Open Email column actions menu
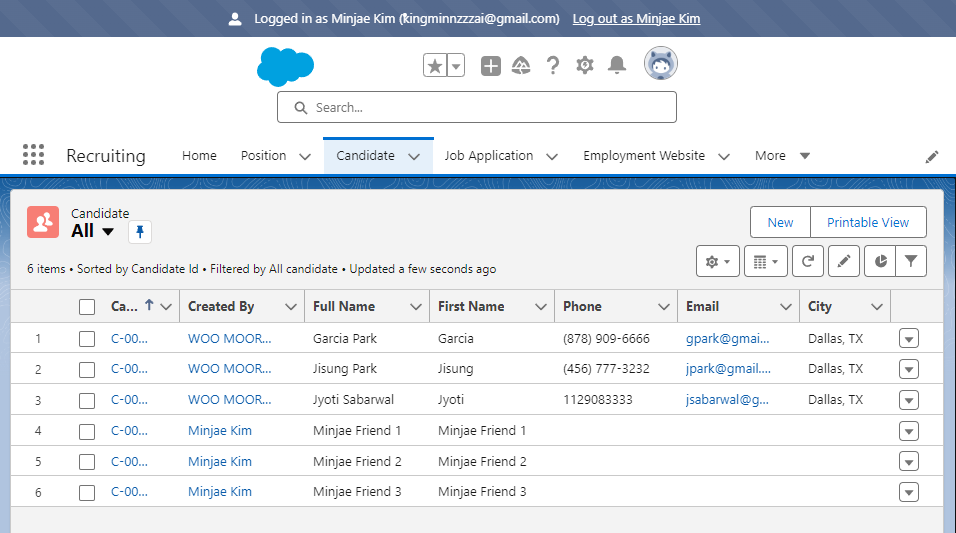The height and width of the screenshot is (533, 956). [x=786, y=307]
